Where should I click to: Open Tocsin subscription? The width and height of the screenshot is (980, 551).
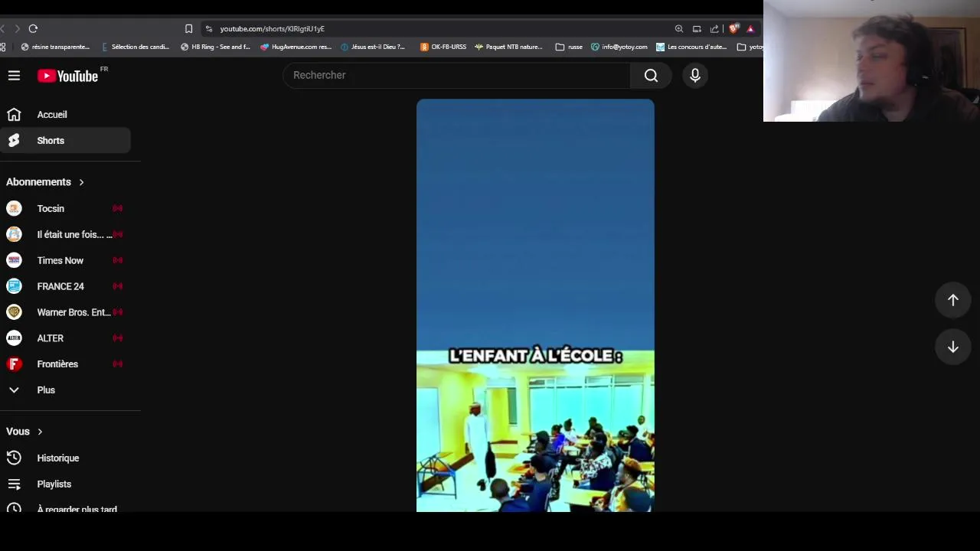[65, 208]
